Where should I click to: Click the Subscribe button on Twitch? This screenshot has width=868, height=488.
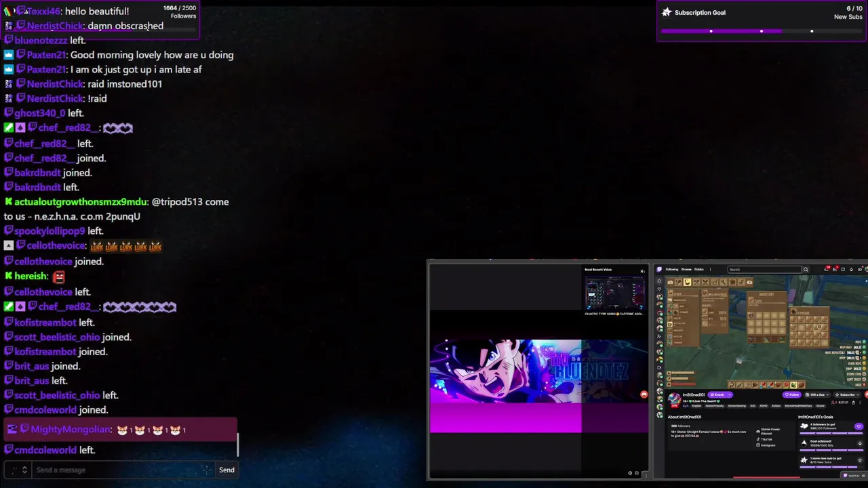[847, 394]
